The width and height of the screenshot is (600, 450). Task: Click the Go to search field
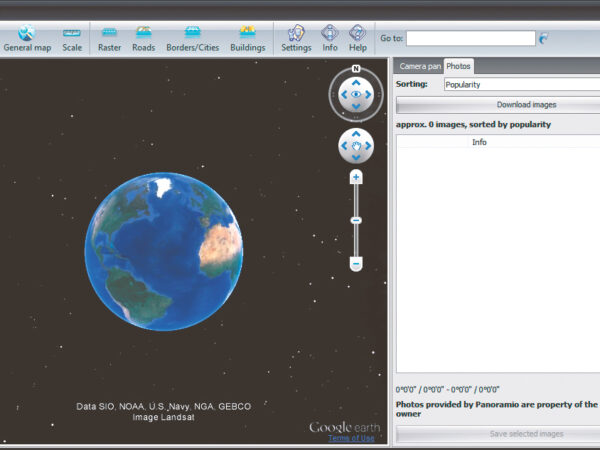click(471, 38)
